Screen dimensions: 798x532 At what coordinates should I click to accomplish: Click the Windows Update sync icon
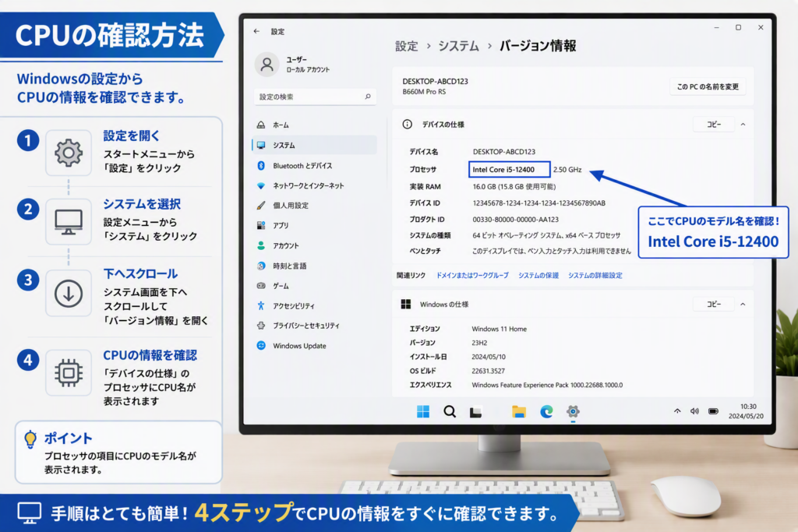(x=261, y=345)
